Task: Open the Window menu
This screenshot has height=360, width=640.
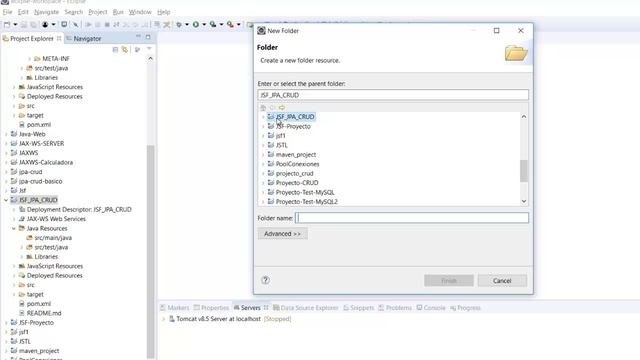Action: click(x=140, y=12)
